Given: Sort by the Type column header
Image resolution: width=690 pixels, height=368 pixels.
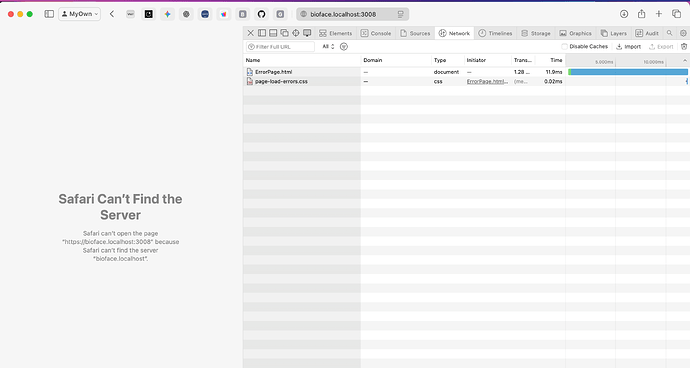Looking at the screenshot, I should [x=448, y=60].
